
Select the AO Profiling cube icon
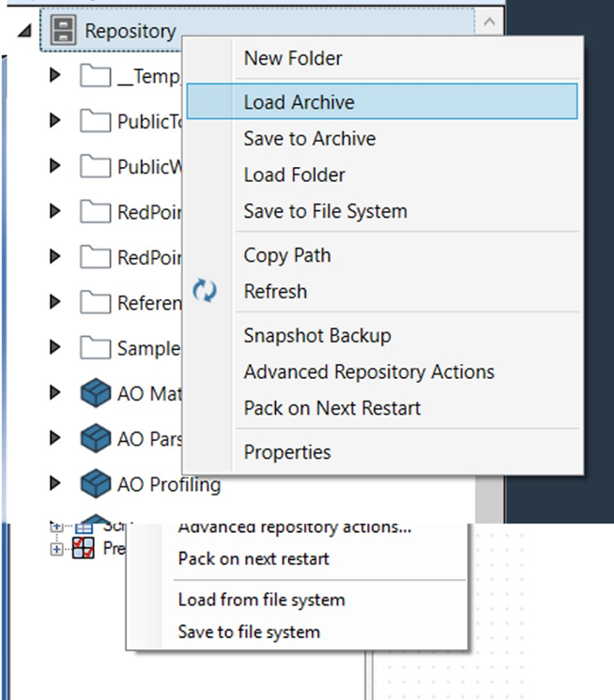96,485
